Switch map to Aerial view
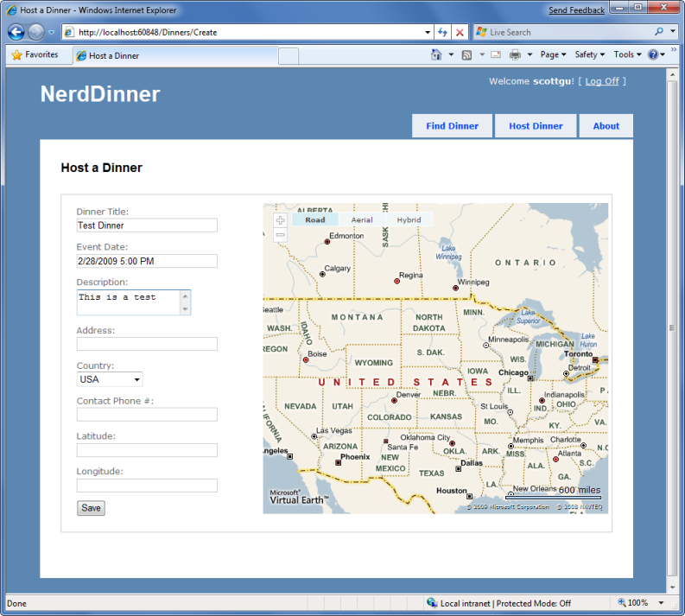This screenshot has height=616, width=685. (362, 219)
